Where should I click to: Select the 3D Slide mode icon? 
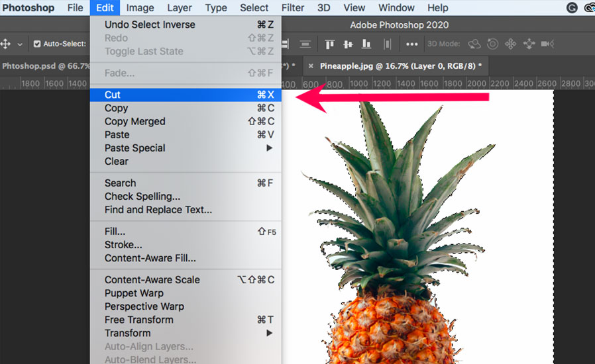click(x=529, y=44)
